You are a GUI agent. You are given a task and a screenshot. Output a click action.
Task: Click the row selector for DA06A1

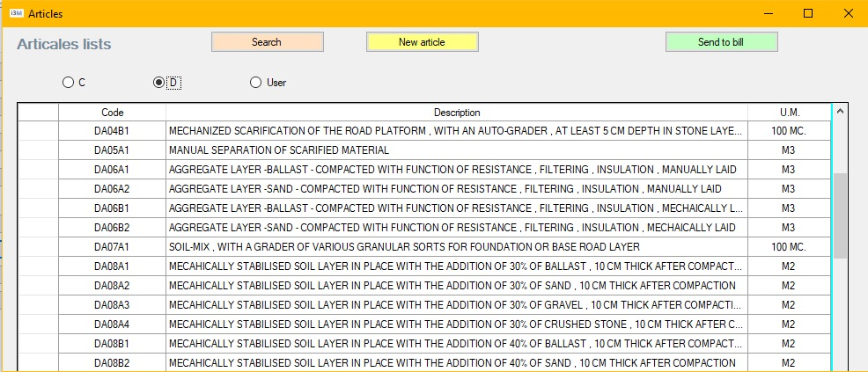(38, 170)
